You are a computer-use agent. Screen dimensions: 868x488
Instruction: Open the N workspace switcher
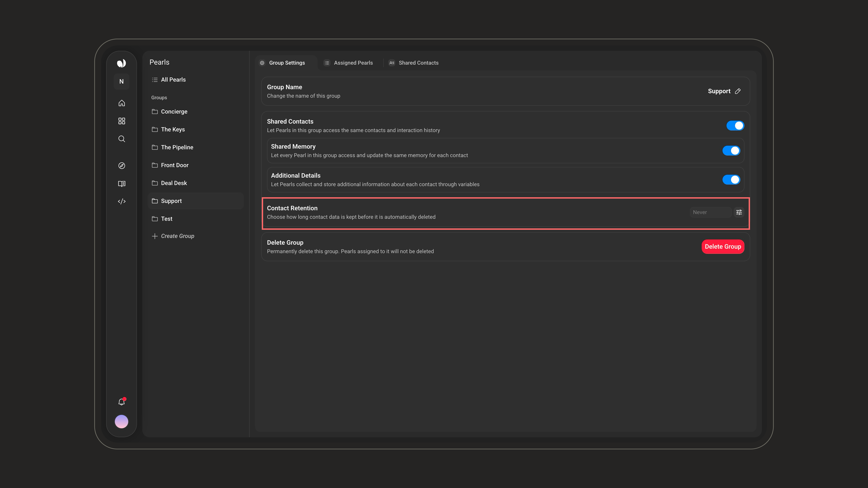121,82
